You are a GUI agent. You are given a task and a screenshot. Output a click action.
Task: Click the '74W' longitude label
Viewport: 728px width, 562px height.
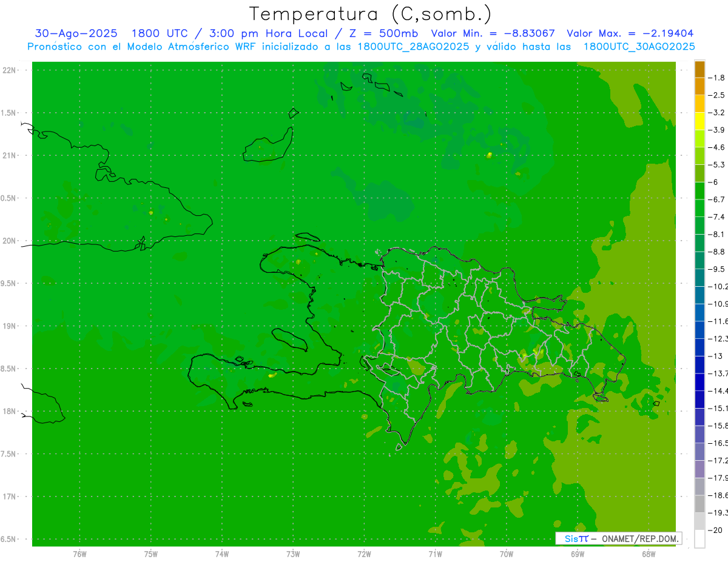[221, 554]
